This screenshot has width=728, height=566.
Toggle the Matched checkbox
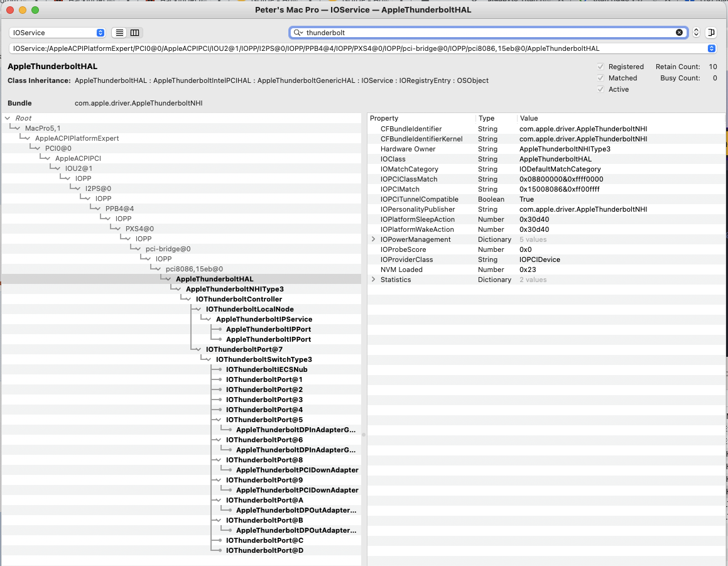600,78
